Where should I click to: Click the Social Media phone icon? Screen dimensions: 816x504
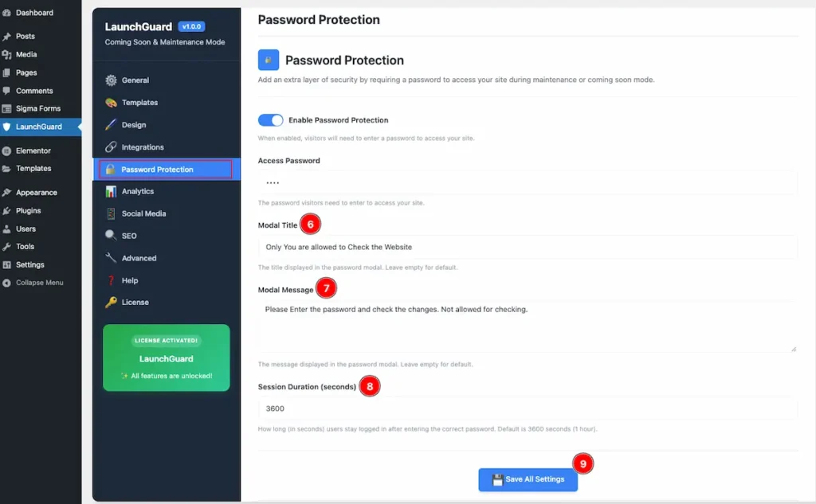(x=111, y=213)
